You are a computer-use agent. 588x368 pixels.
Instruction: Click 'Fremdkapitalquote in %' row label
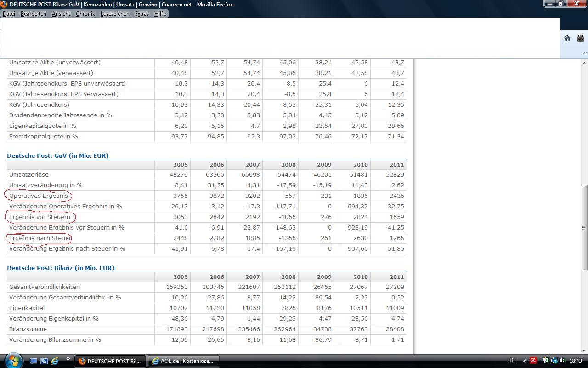44,136
